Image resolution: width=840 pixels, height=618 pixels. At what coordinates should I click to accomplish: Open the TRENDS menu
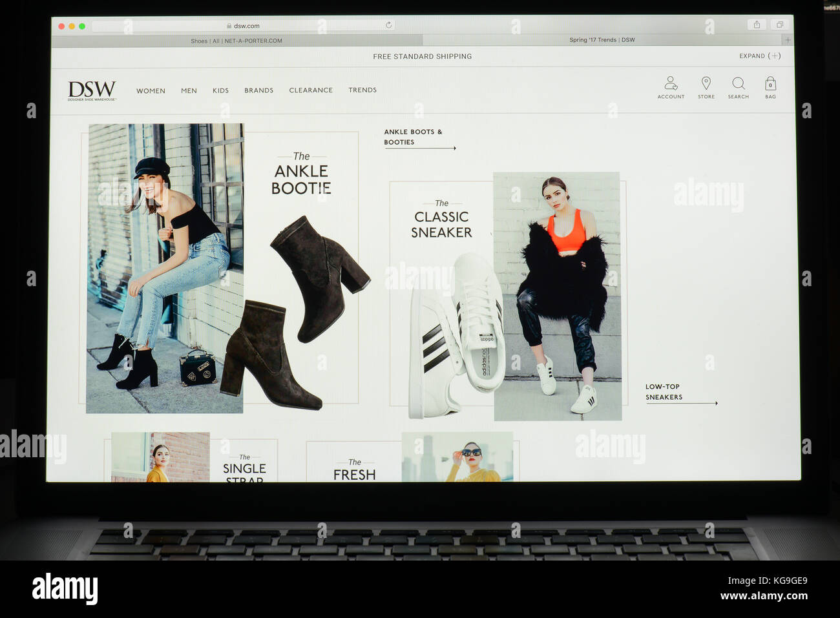[362, 90]
